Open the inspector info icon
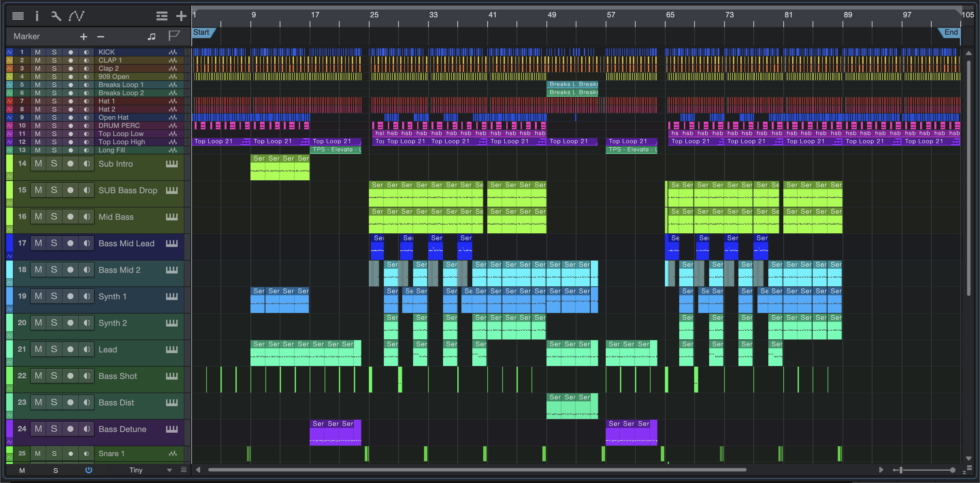 click(37, 16)
